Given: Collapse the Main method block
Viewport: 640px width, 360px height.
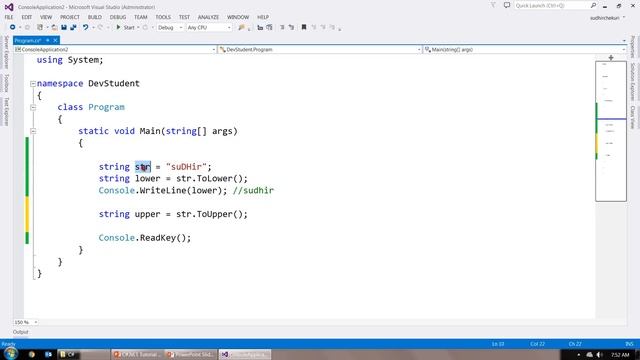Looking at the screenshot, I should point(33,131).
